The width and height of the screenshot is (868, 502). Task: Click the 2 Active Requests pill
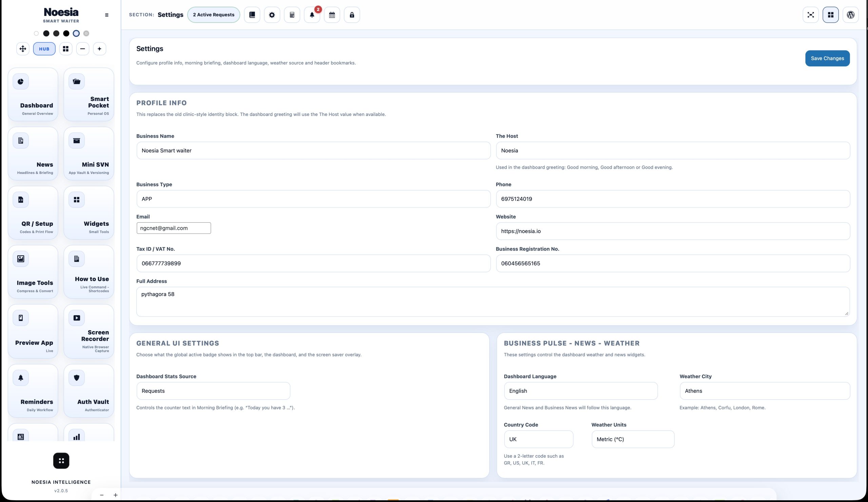(x=214, y=15)
